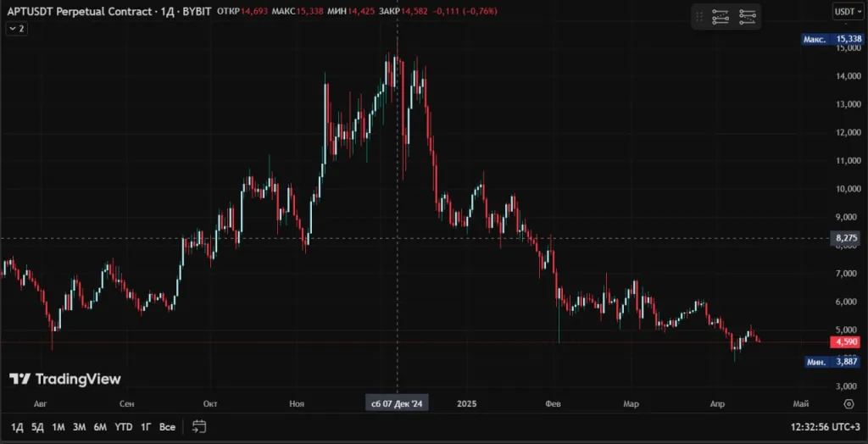Click the first order lines toolbar icon

click(721, 16)
